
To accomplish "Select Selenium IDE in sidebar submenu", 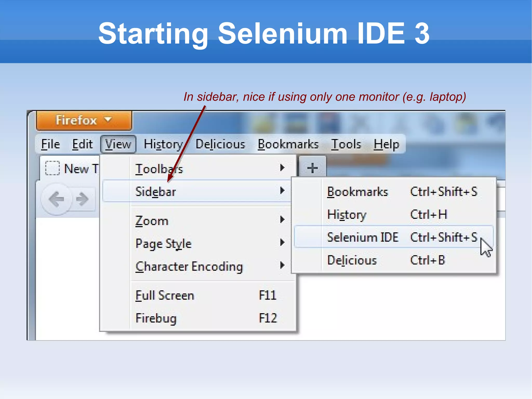I will 363,237.
